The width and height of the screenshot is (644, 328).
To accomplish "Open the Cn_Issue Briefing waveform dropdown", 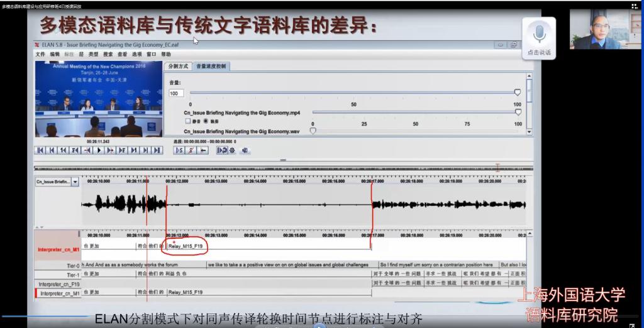I will click(75, 182).
